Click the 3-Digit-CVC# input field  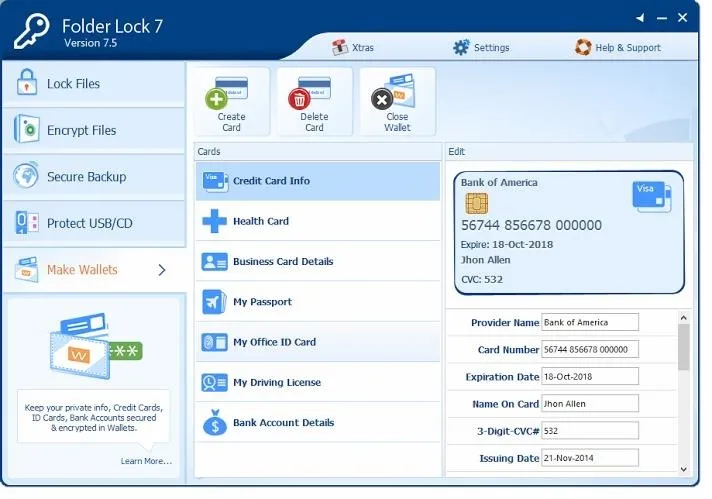tap(590, 431)
